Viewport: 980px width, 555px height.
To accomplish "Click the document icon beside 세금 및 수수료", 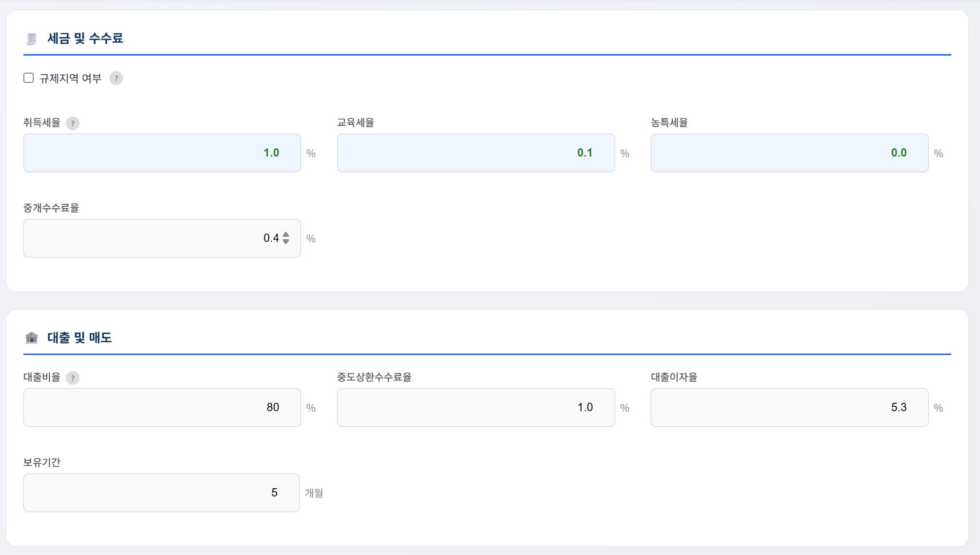I will click(x=31, y=39).
